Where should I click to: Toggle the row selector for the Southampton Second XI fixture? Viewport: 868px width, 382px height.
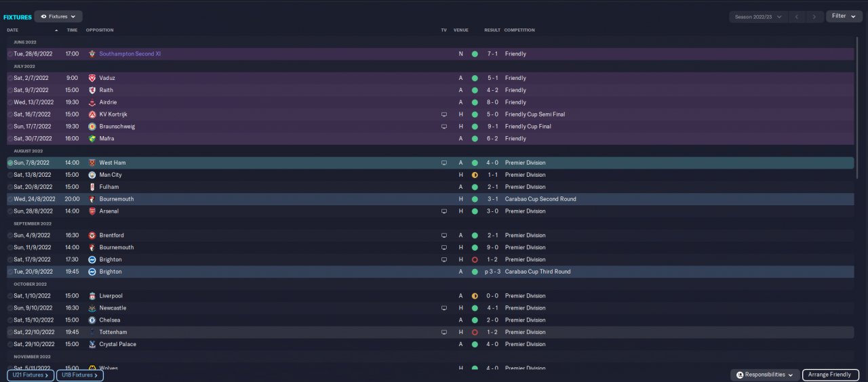pos(10,54)
